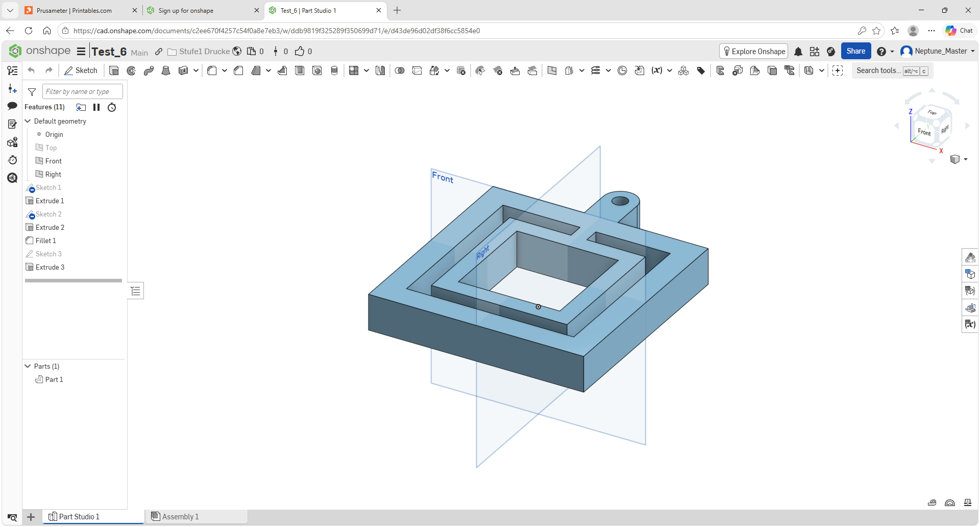Select the Variable (x) tool
The image size is (980, 527).
pos(657,70)
